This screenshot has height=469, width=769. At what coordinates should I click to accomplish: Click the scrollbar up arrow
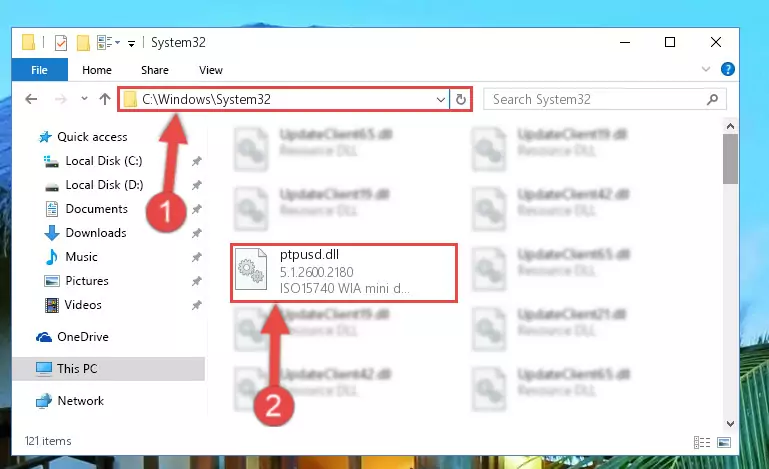pyautogui.click(x=730, y=126)
